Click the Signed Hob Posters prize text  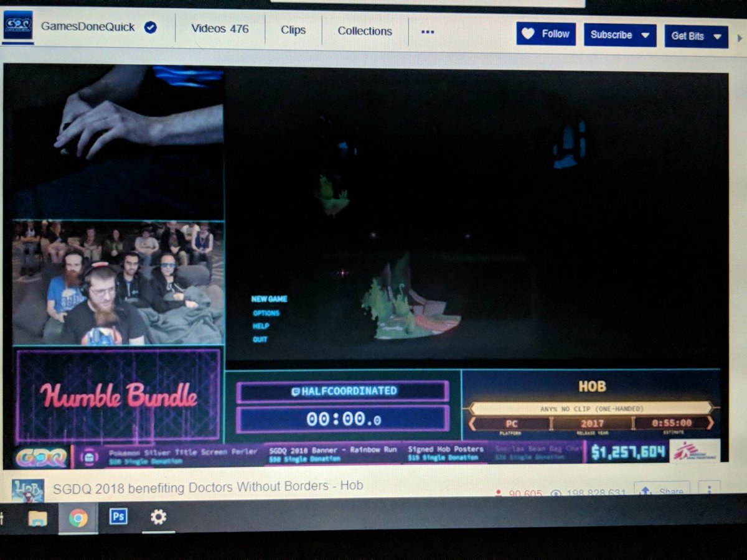click(446, 449)
